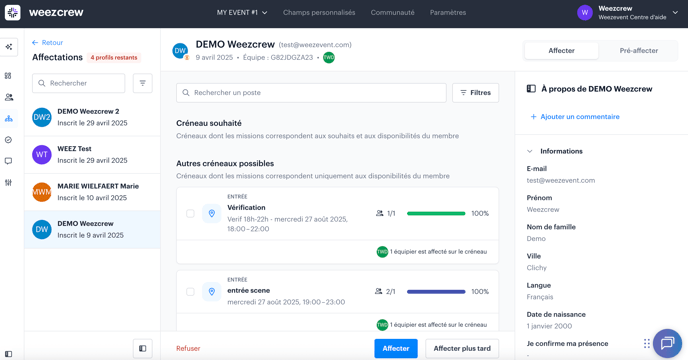Screen dimensions: 688x360
Task: Tick the Vérification slot checkbox
Action: [190, 213]
